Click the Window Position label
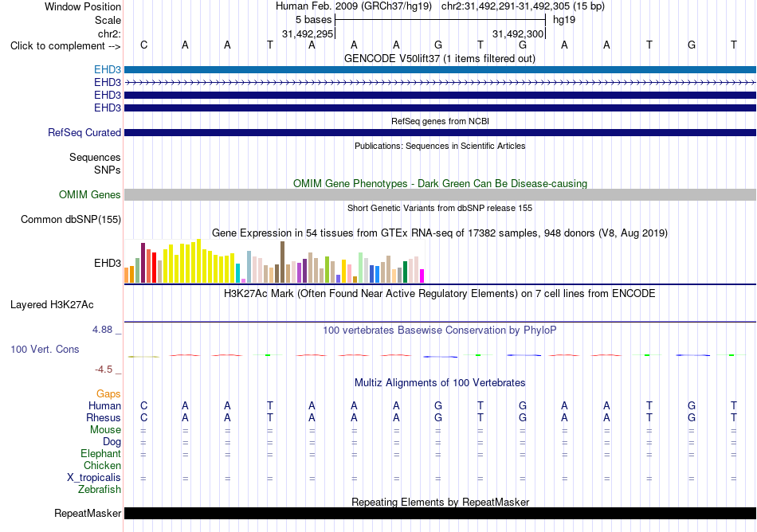The width and height of the screenshot is (757, 532). [x=83, y=6]
